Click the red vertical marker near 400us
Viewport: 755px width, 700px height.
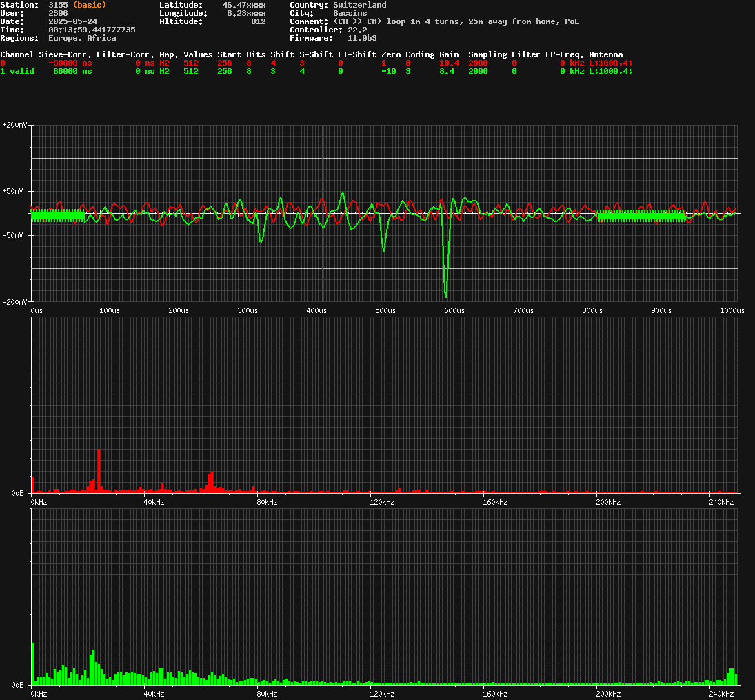coord(322,213)
